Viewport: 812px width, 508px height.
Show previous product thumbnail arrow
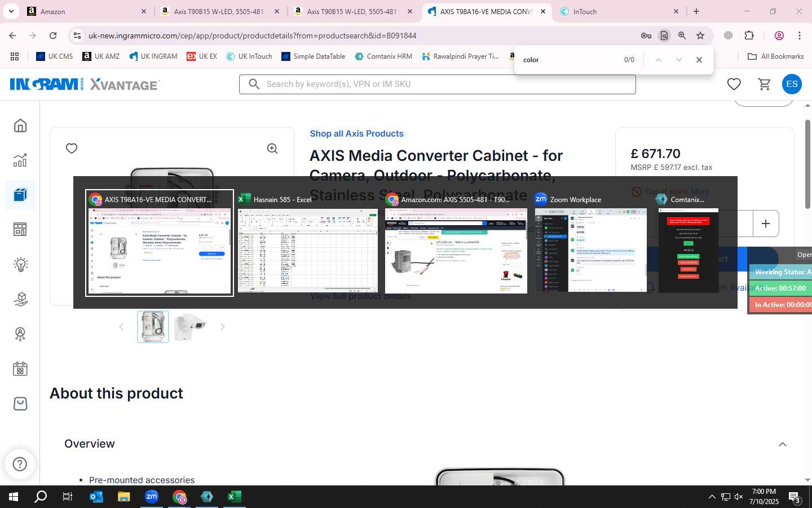[x=121, y=327]
